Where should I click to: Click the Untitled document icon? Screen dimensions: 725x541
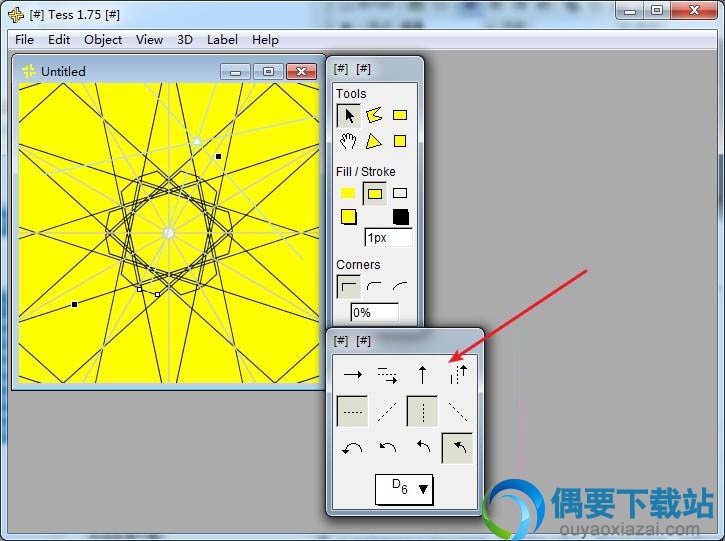click(29, 71)
